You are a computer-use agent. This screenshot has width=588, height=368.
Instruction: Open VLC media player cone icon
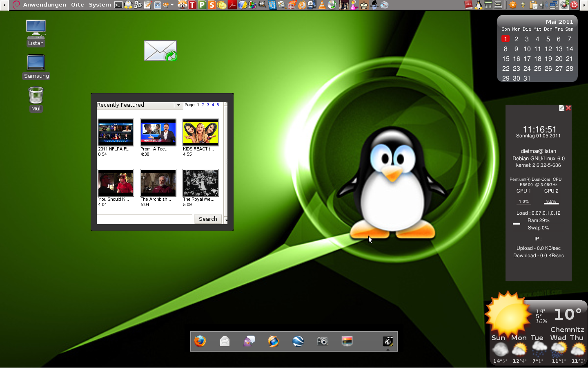click(x=322, y=5)
